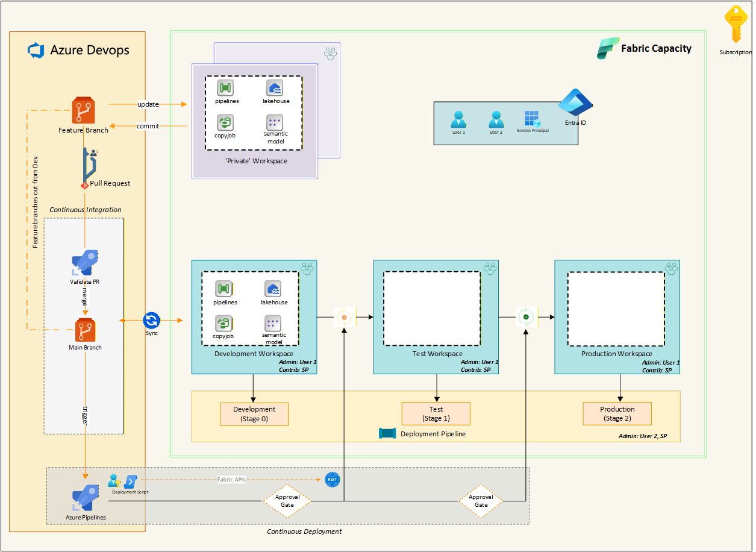Select the User 2 avatar

coord(496,119)
